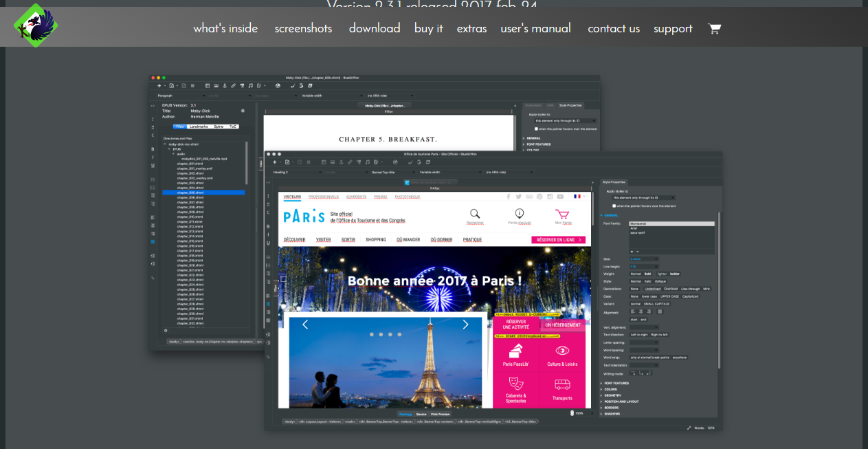Click the YouTube icon on the Paris page
This screenshot has width=868, height=449.
click(x=560, y=197)
